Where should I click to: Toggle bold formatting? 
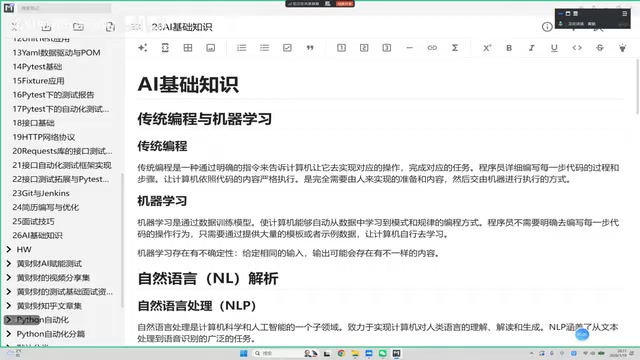pyautogui.click(x=509, y=48)
